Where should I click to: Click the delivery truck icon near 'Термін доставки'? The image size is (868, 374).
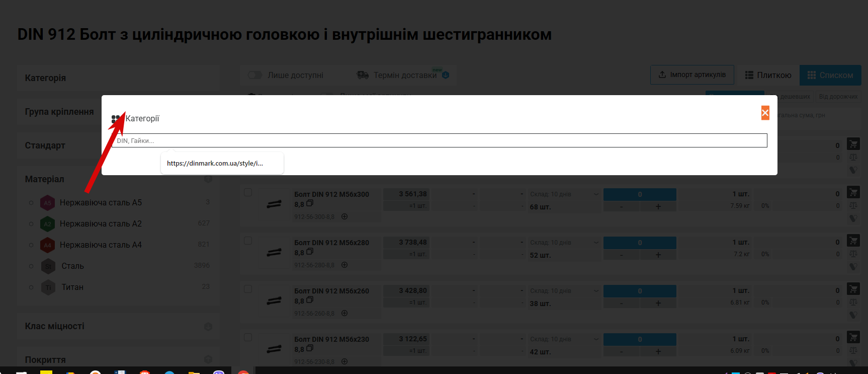click(x=363, y=75)
